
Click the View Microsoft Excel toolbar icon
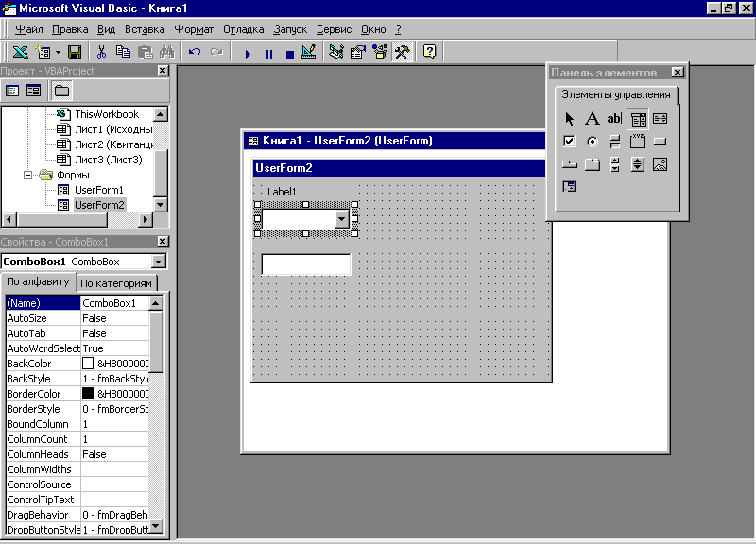coord(20,52)
